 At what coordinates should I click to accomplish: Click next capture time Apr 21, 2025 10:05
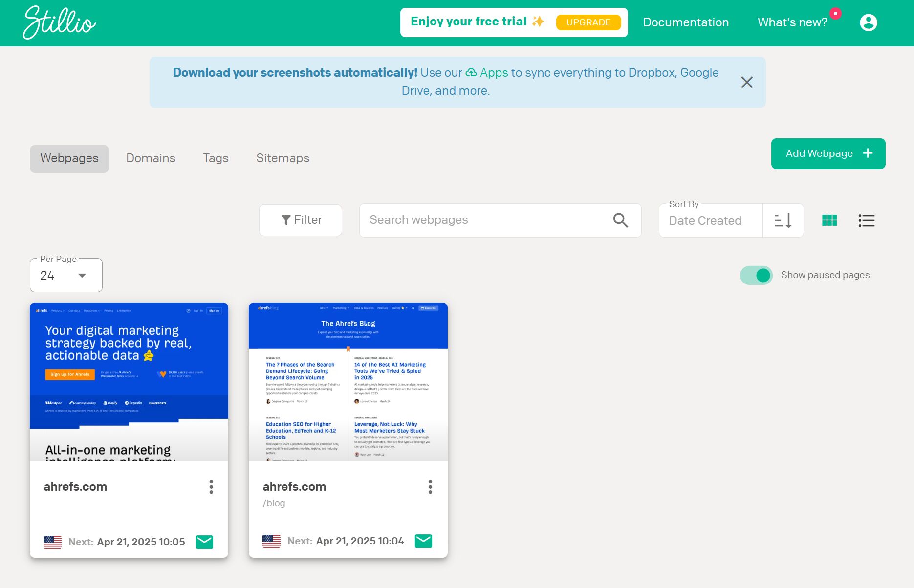pos(141,542)
